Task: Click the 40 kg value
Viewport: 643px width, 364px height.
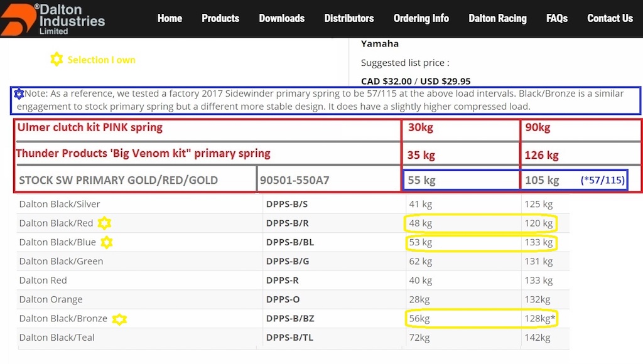Action: [420, 281]
